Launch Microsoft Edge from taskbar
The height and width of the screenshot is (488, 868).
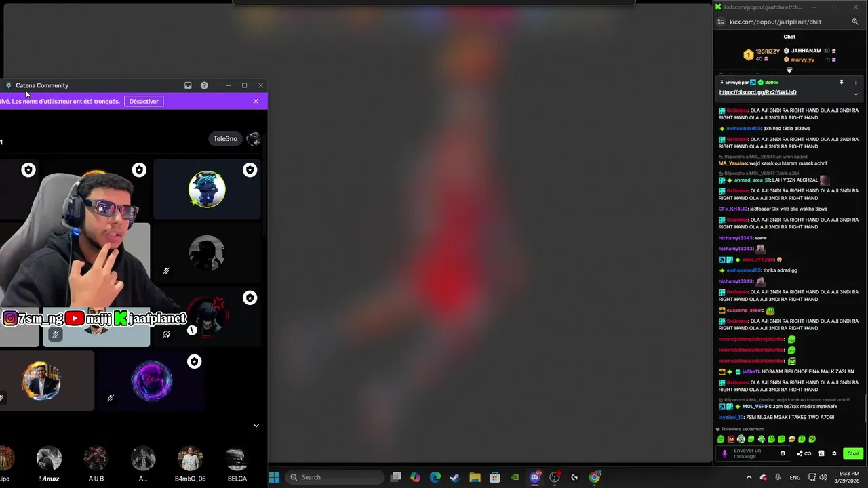[x=435, y=477]
